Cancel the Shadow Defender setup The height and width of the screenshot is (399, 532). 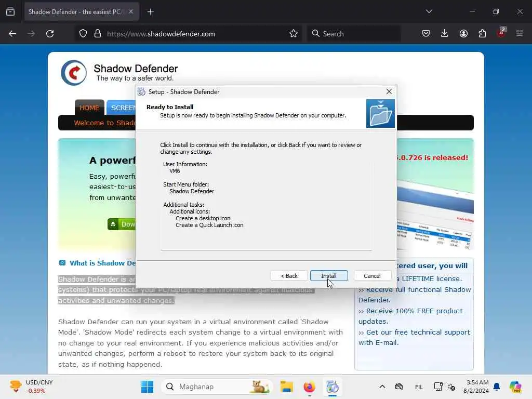click(x=372, y=276)
